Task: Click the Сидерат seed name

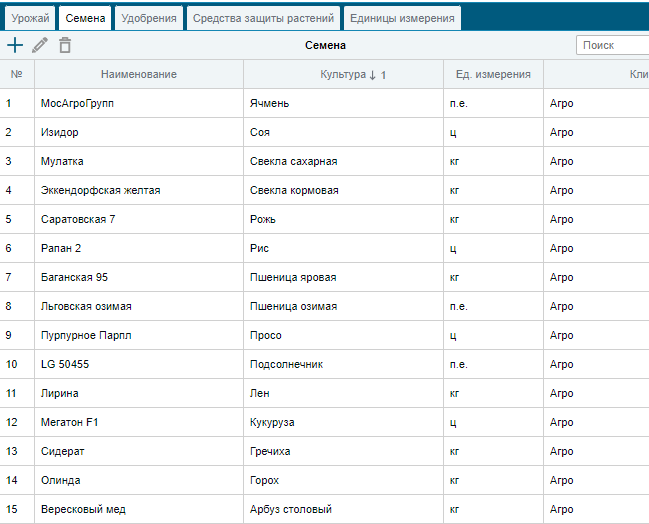Action: point(62,451)
